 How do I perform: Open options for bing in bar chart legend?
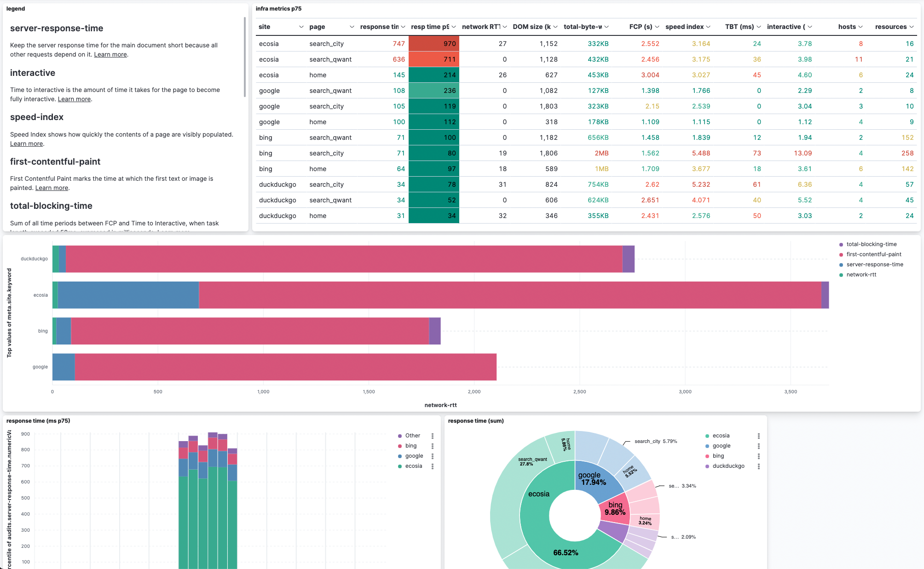[x=433, y=446]
